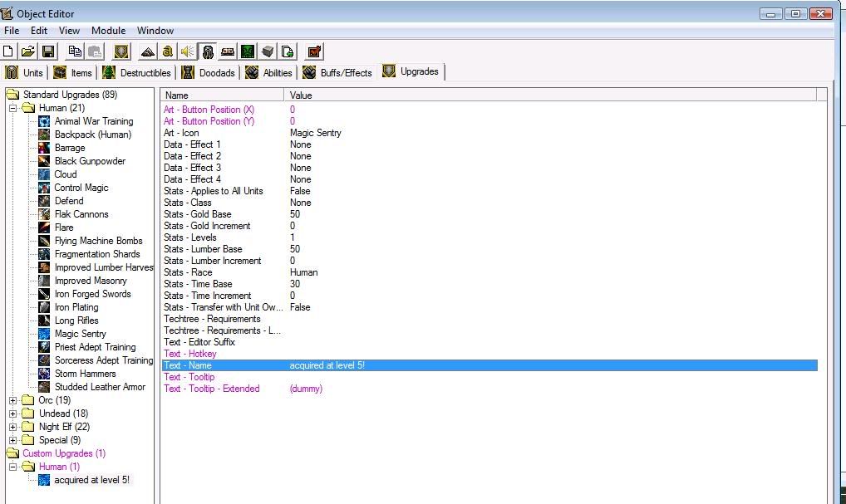Click the Magic Sentry upgrade icon
Screen dimensions: 846x504
click(x=44, y=334)
